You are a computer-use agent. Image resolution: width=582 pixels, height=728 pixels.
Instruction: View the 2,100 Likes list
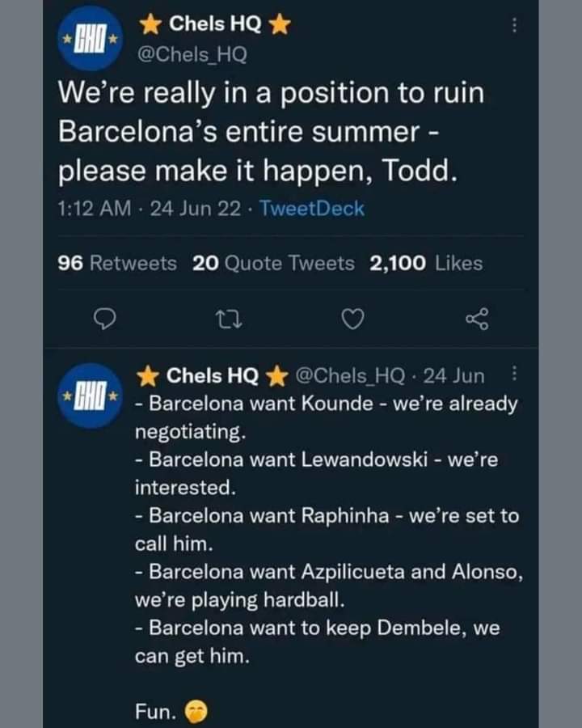[426, 263]
